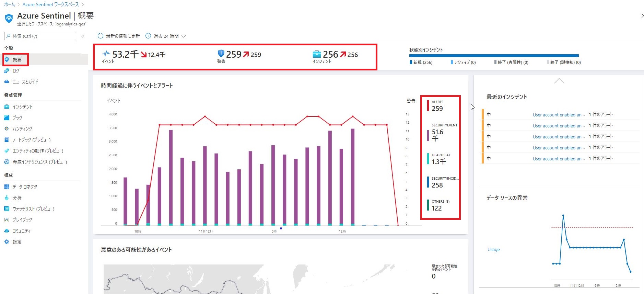Click the red ALERTS legend swatch
The image size is (644, 294).
(428, 105)
